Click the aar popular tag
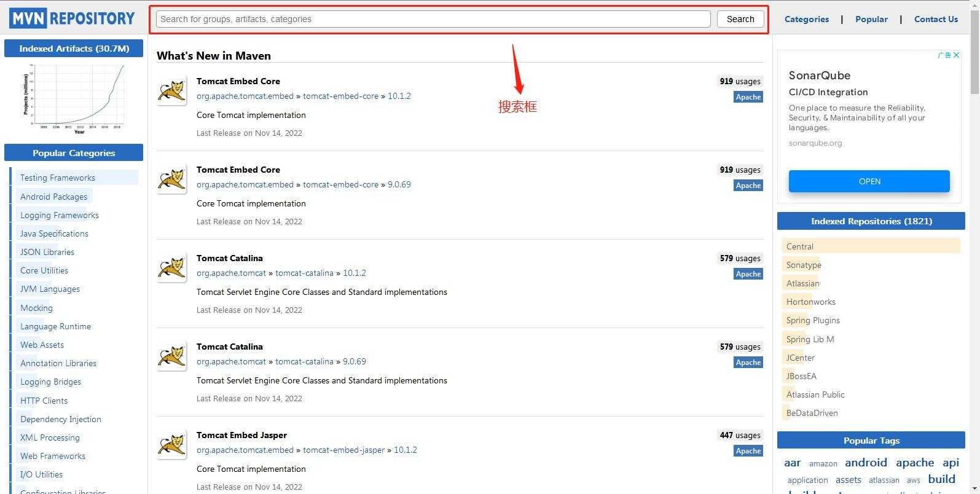The height and width of the screenshot is (494, 980). pos(793,463)
